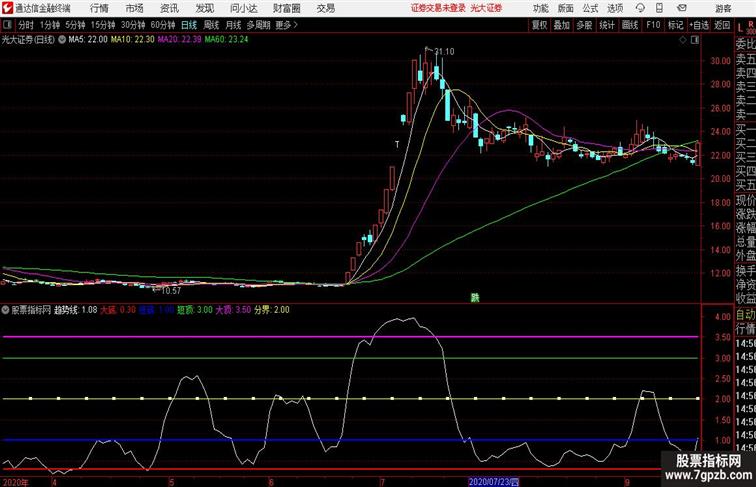756x487 pixels.
Task: Click the 通达信 red logo icon
Action: point(7,8)
